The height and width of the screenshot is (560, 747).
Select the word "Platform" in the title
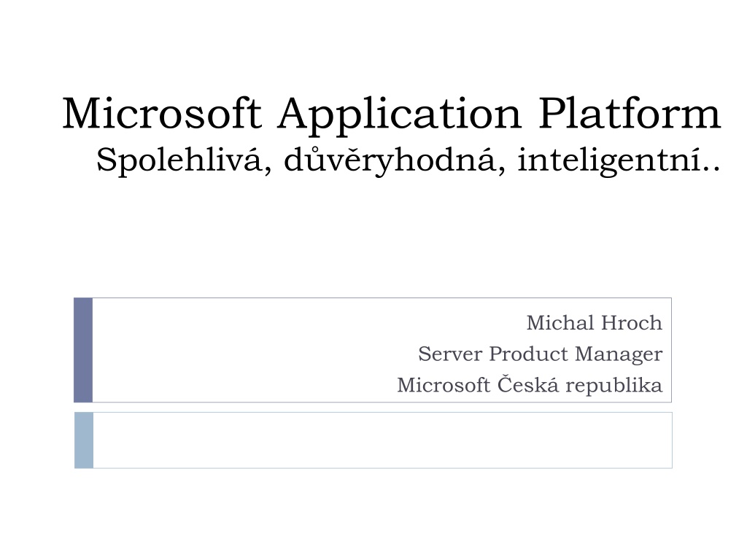(630, 113)
